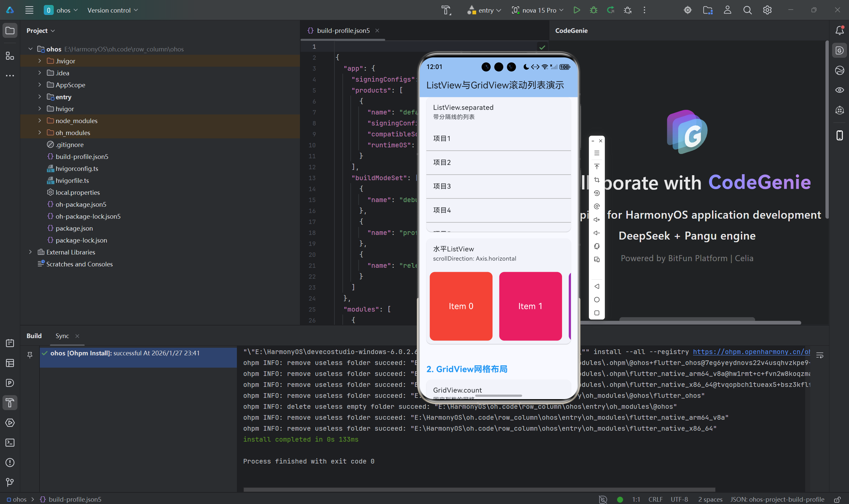Image resolution: width=849 pixels, height=504 pixels.
Task: Click the green Run entry button
Action: [x=576, y=10]
